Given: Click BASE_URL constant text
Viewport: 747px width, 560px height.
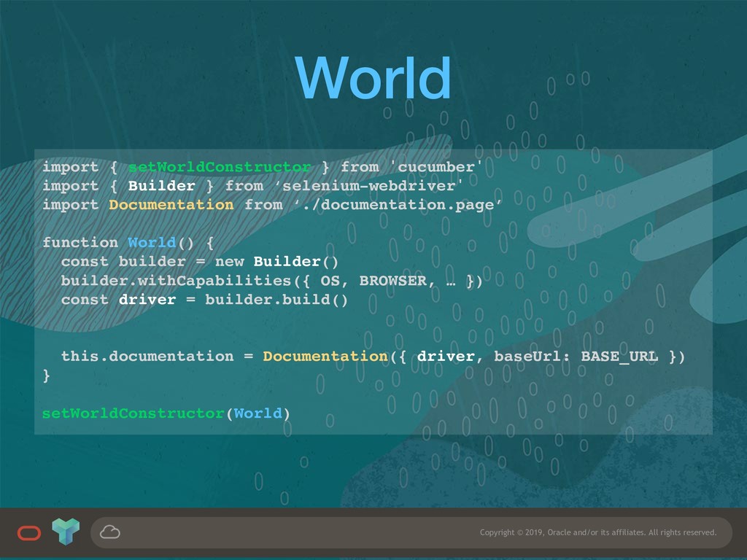Looking at the screenshot, I should click(619, 357).
